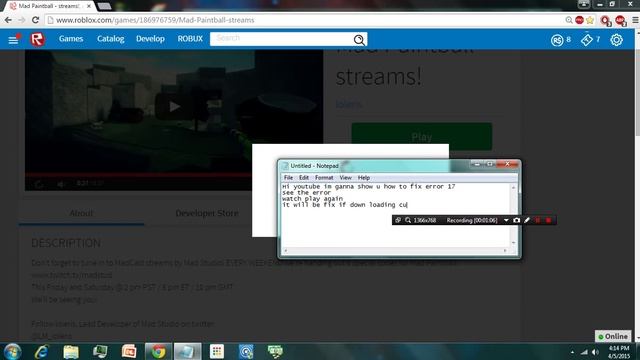Image resolution: width=640 pixels, height=360 pixels.
Task: Open Notepad Help menu
Action: (x=364, y=178)
